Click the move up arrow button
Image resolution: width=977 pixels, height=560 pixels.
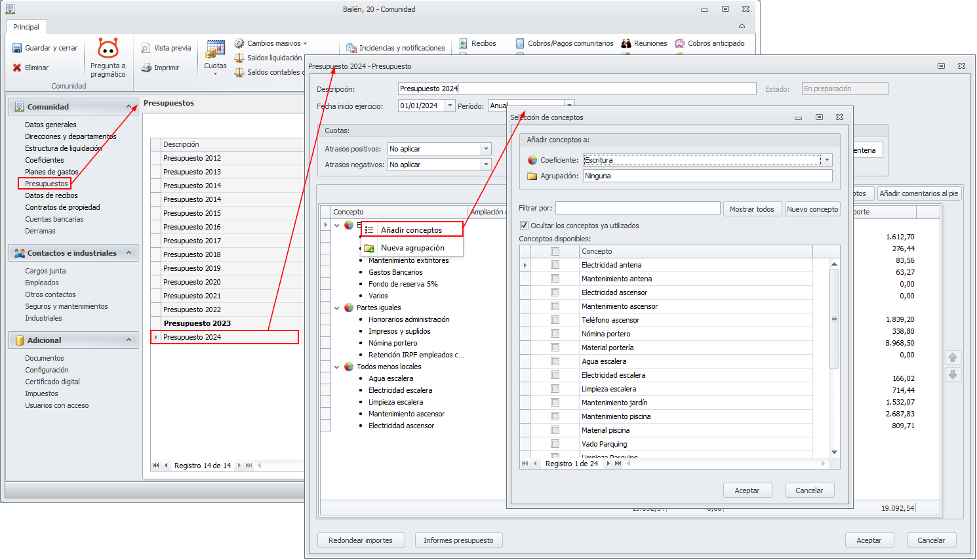953,357
